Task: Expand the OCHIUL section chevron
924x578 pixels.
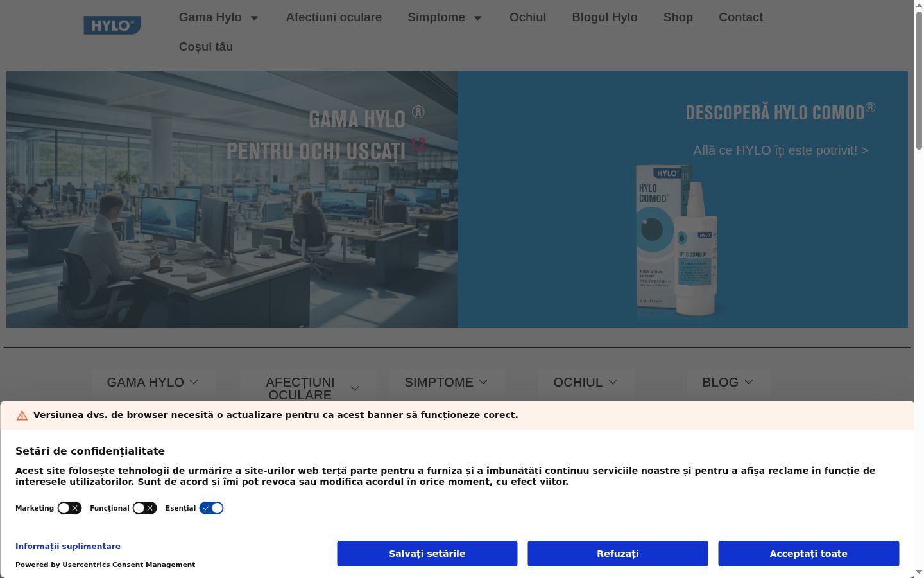Action: (613, 382)
